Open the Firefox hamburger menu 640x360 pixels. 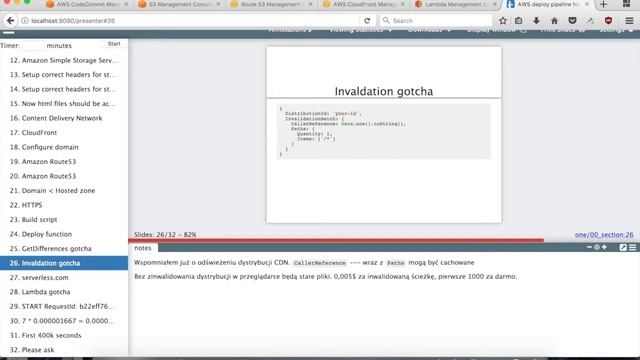(629, 20)
